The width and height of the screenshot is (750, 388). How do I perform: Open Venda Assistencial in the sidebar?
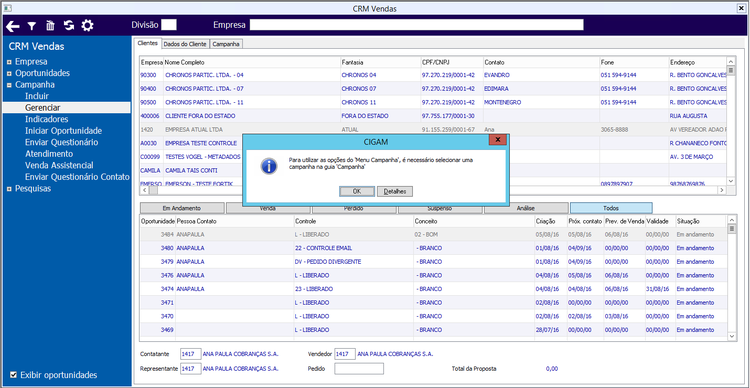click(59, 165)
